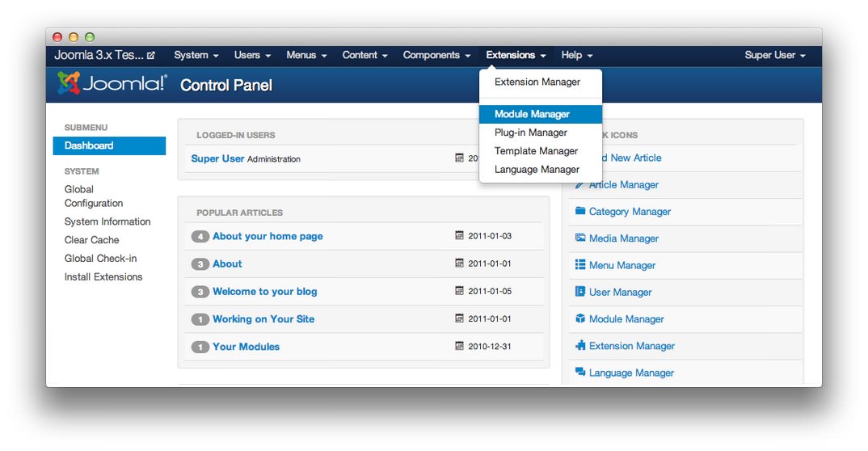Viewport: 868px width, 451px height.
Task: Open site preview via external link icon
Action: tap(151, 55)
